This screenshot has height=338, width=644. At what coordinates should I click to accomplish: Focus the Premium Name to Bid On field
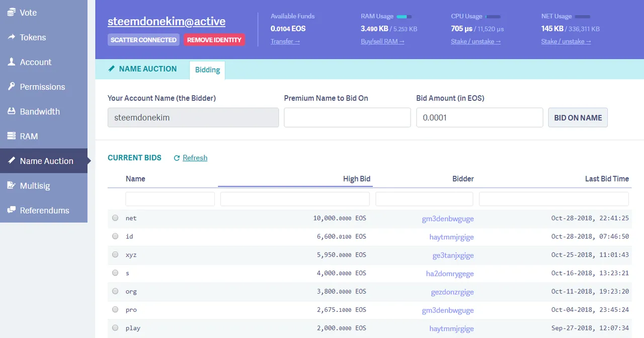point(347,118)
